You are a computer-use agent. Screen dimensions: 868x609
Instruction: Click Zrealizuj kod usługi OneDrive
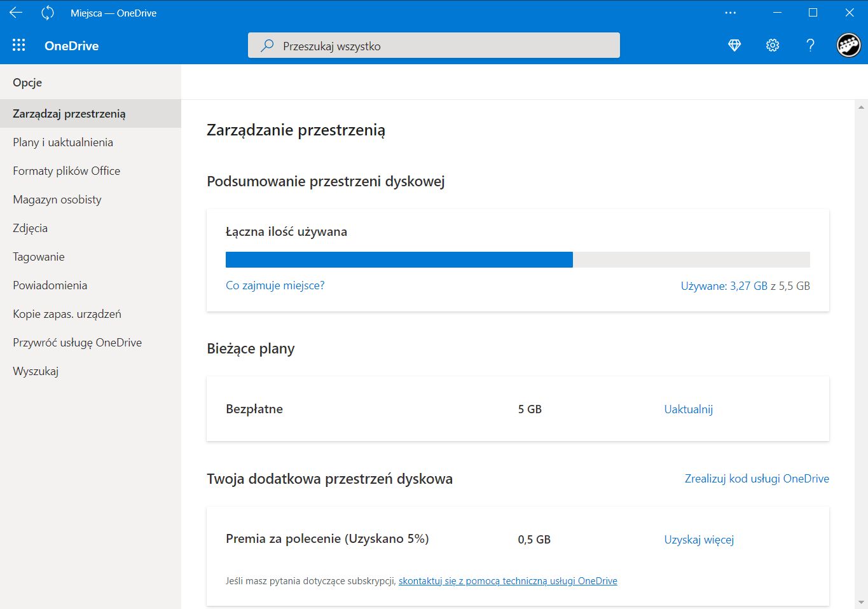tap(757, 478)
